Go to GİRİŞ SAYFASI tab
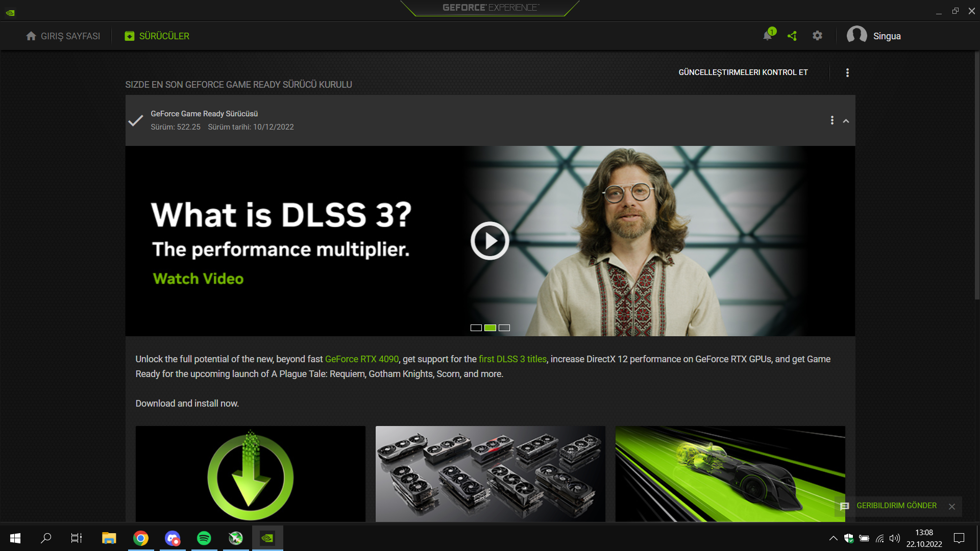Screen dimensions: 980x551 click(63, 36)
